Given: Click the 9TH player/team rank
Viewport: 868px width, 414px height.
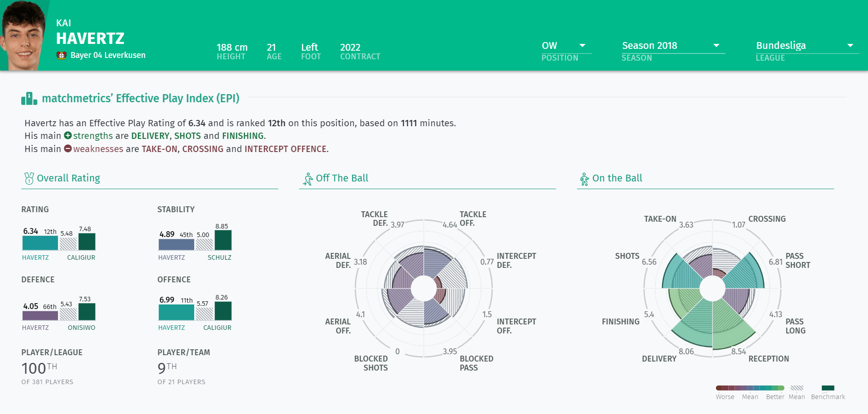Looking at the screenshot, I should point(167,368).
